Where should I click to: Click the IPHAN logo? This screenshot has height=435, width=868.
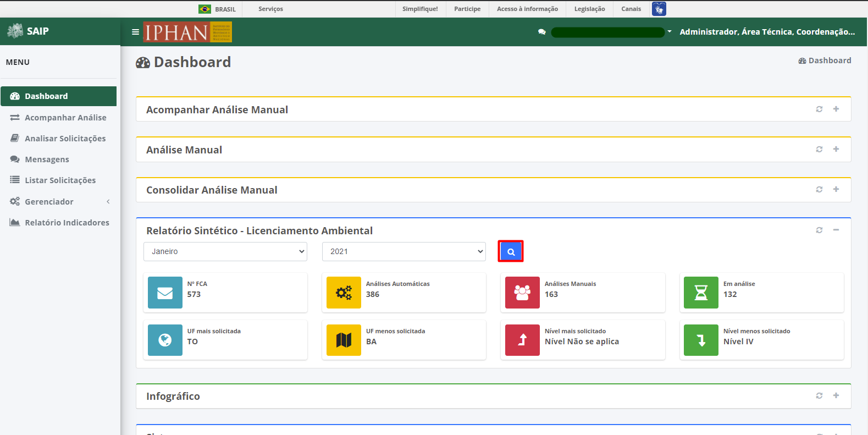click(x=187, y=32)
